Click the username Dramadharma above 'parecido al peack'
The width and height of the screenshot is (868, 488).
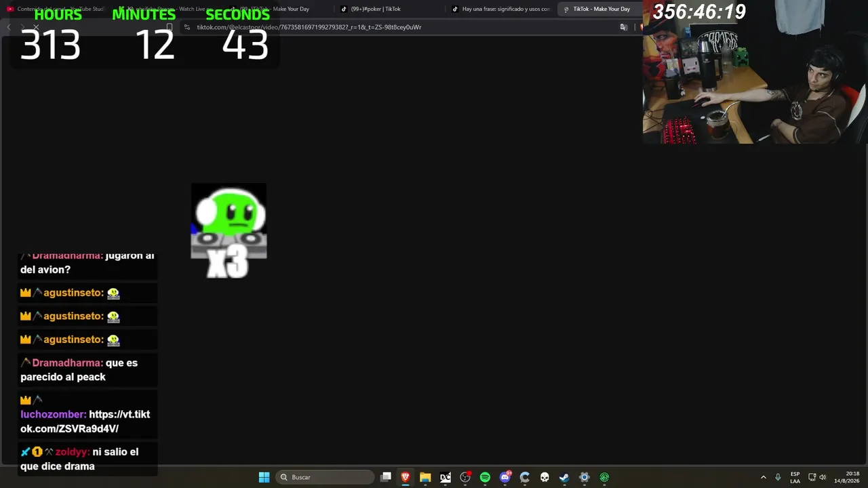coord(67,363)
